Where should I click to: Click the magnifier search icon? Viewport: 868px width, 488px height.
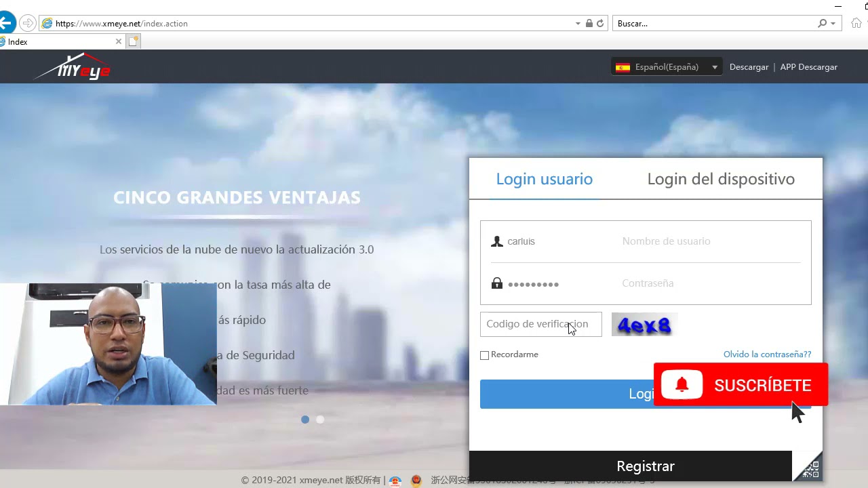[x=822, y=23]
